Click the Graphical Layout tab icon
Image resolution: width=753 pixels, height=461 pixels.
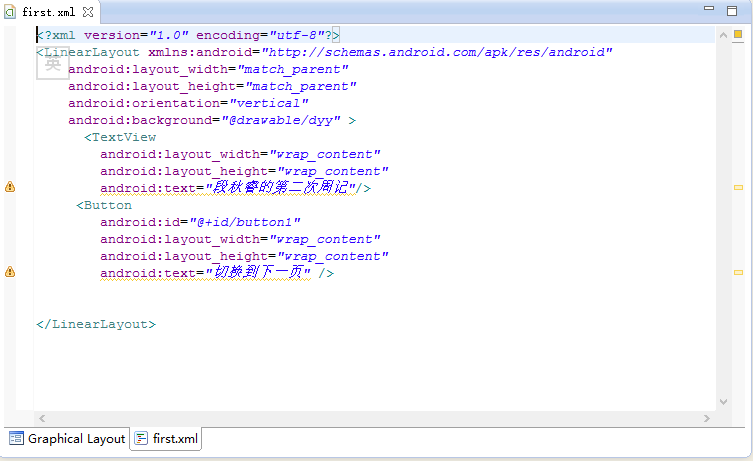[x=16, y=438]
